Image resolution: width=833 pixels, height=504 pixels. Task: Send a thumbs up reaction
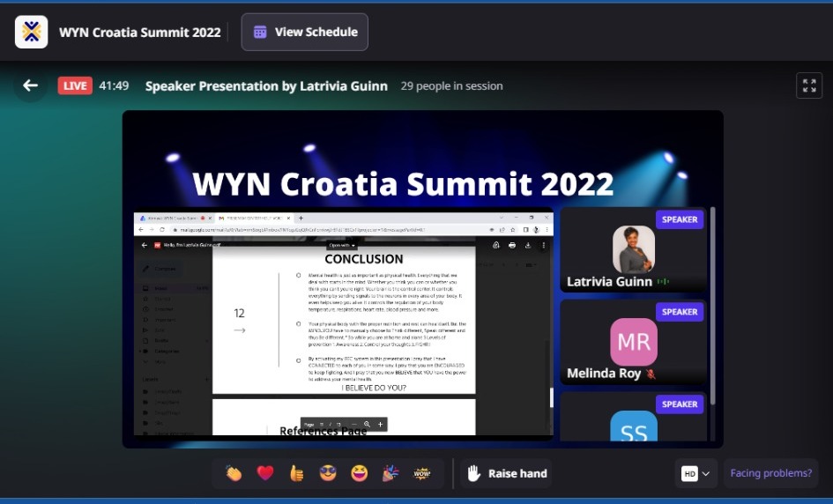point(296,472)
